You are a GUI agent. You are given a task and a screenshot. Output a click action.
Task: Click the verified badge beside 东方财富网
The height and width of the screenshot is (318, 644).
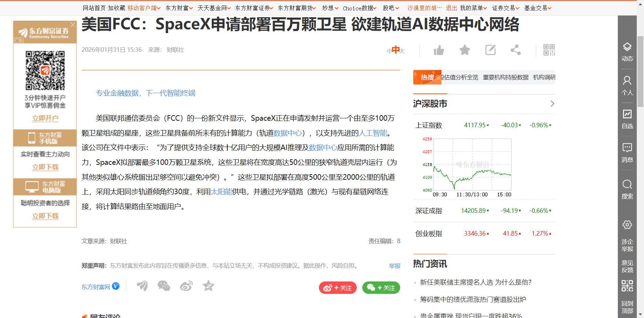click(116, 286)
